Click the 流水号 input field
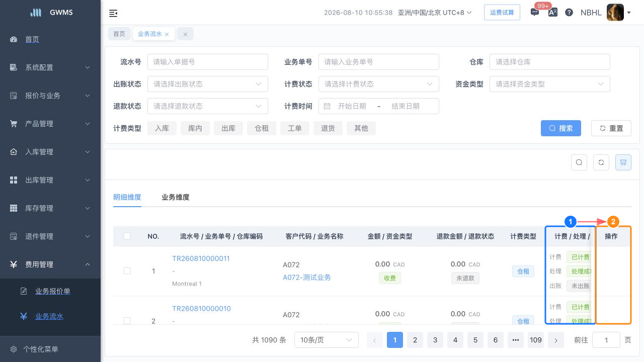 [x=208, y=62]
